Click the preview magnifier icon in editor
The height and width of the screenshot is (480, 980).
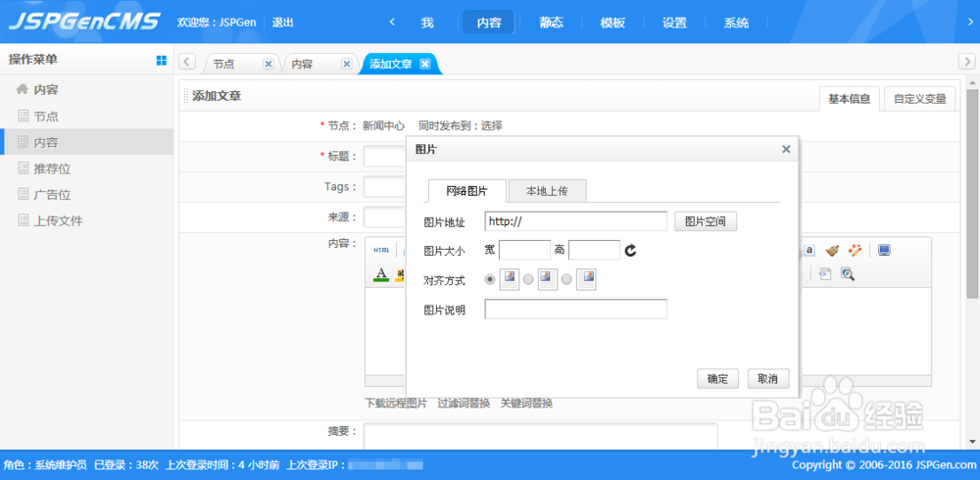(x=848, y=273)
